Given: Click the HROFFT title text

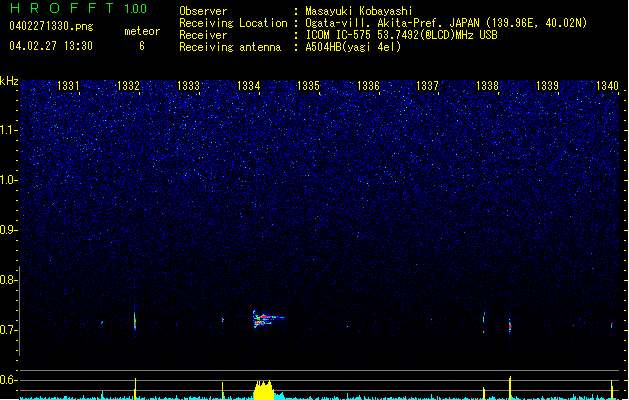Looking at the screenshot, I should click(x=63, y=8).
